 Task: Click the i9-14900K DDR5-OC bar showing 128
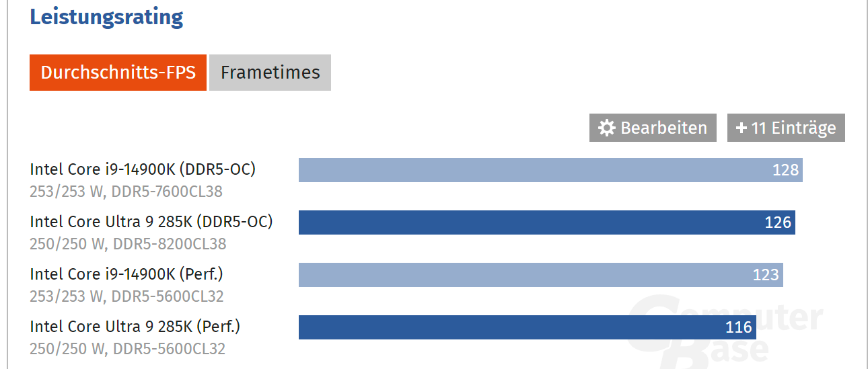(550, 170)
